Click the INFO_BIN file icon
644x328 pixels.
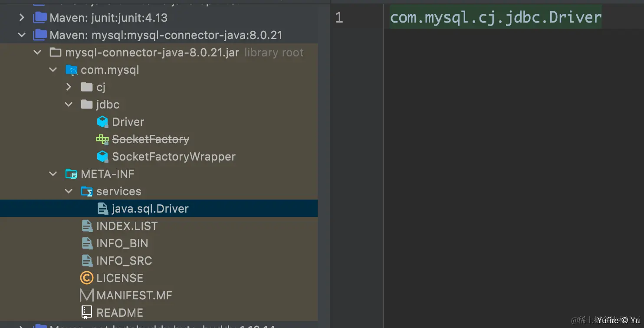[x=87, y=243]
